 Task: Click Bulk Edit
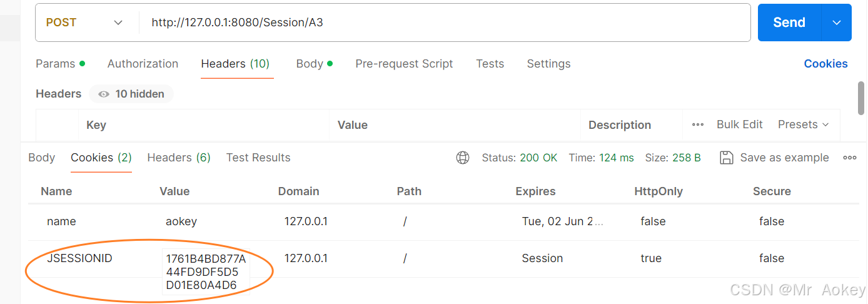click(739, 124)
